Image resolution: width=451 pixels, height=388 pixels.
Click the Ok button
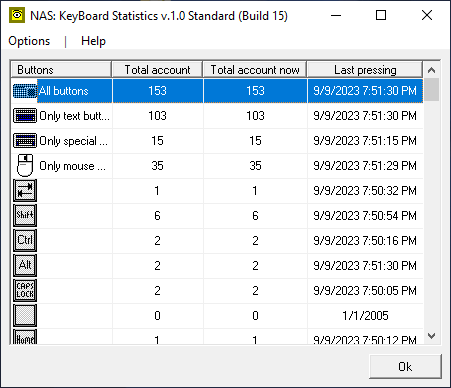coord(405,366)
